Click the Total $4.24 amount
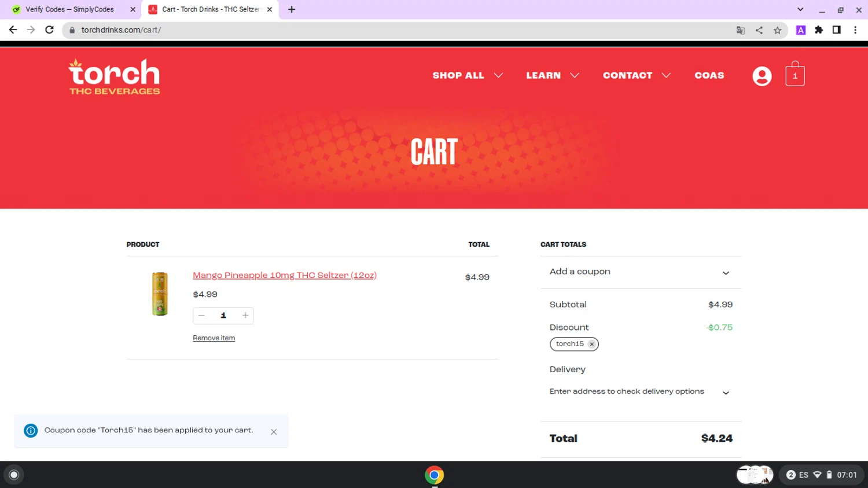868x488 pixels. pos(716,439)
